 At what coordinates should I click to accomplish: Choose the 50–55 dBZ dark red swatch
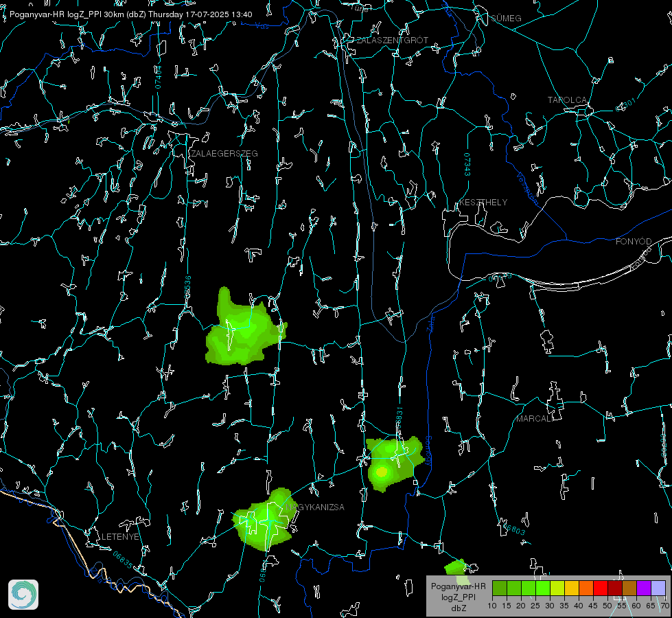[615, 588]
